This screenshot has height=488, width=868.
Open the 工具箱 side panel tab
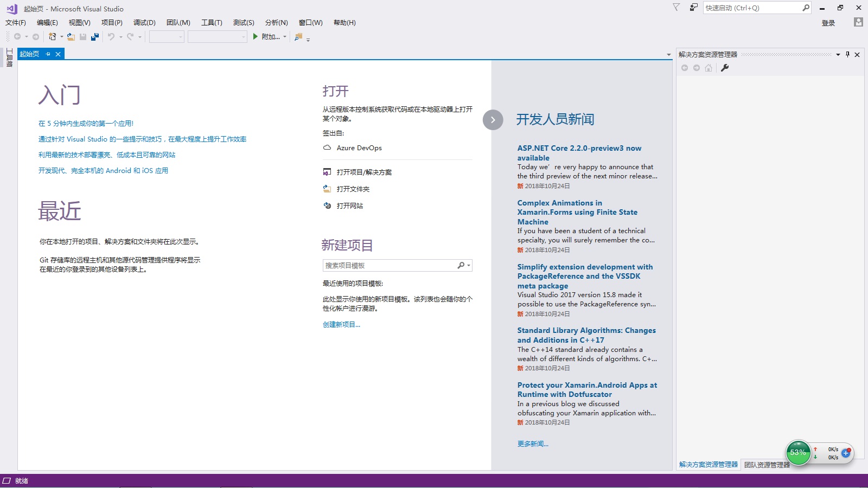tap(9, 57)
